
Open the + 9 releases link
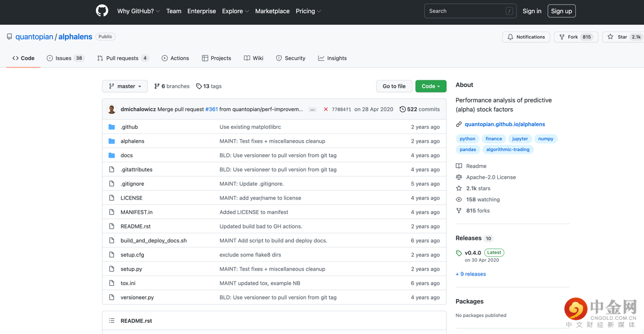471,274
